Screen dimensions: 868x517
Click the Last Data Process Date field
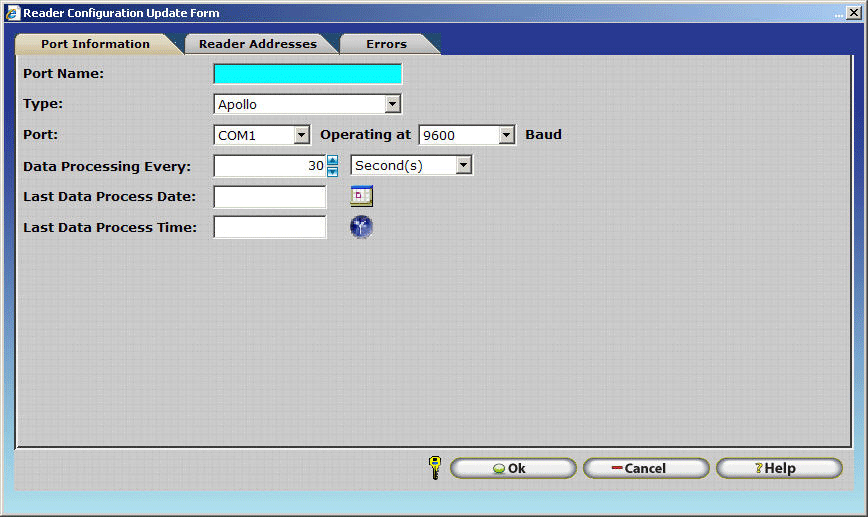coord(270,197)
